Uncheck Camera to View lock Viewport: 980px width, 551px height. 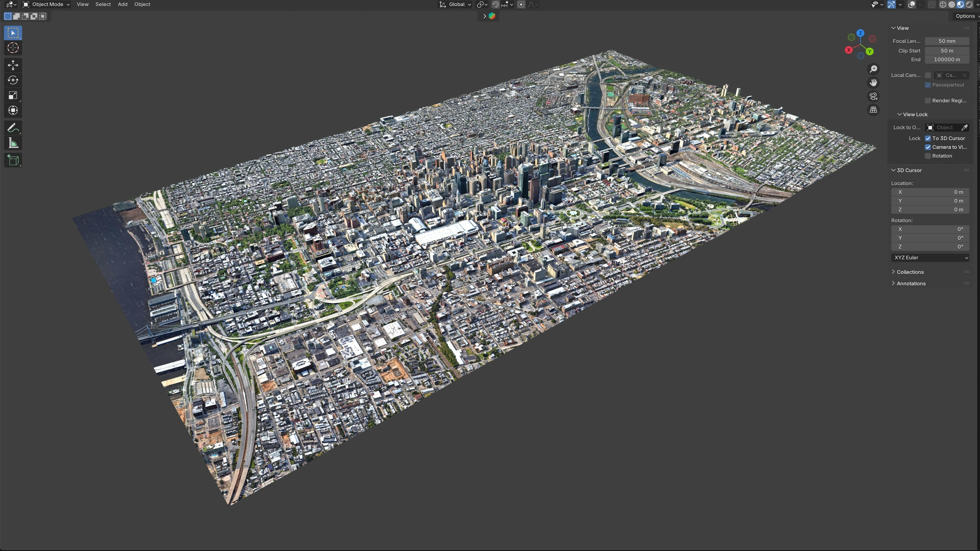(x=928, y=147)
